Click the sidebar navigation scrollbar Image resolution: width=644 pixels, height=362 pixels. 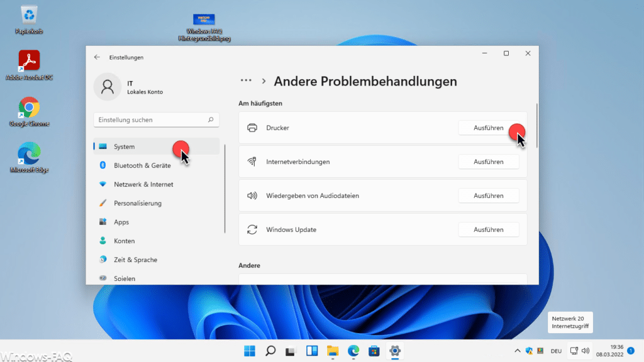[225, 189]
